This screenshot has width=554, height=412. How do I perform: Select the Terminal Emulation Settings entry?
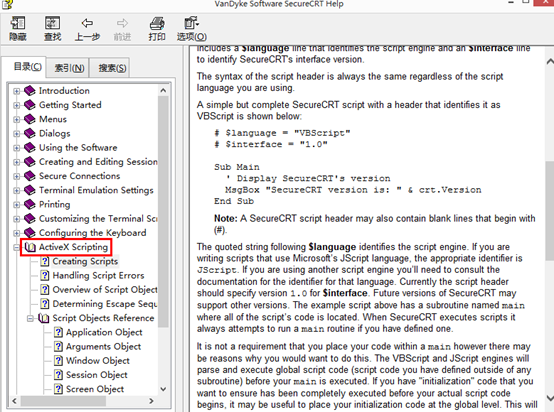coord(96,190)
